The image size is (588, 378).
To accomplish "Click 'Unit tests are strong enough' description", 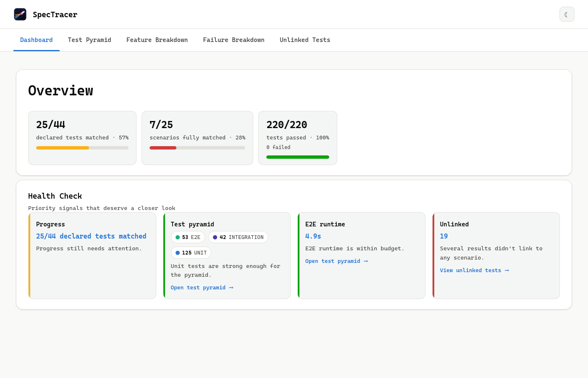I will pyautogui.click(x=226, y=270).
